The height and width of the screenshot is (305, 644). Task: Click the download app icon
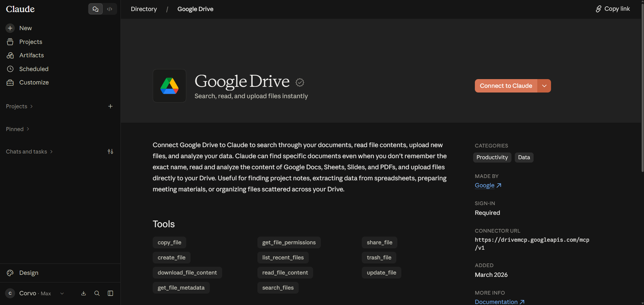click(84, 293)
